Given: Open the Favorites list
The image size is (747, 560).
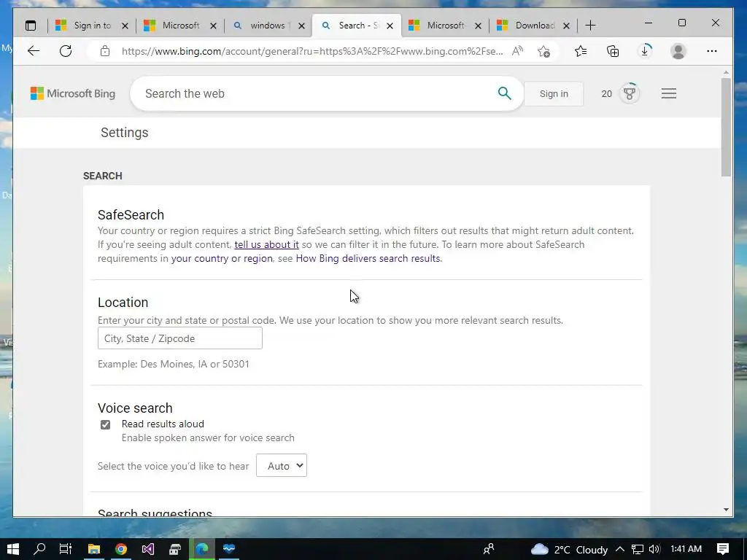Looking at the screenshot, I should click(x=581, y=51).
